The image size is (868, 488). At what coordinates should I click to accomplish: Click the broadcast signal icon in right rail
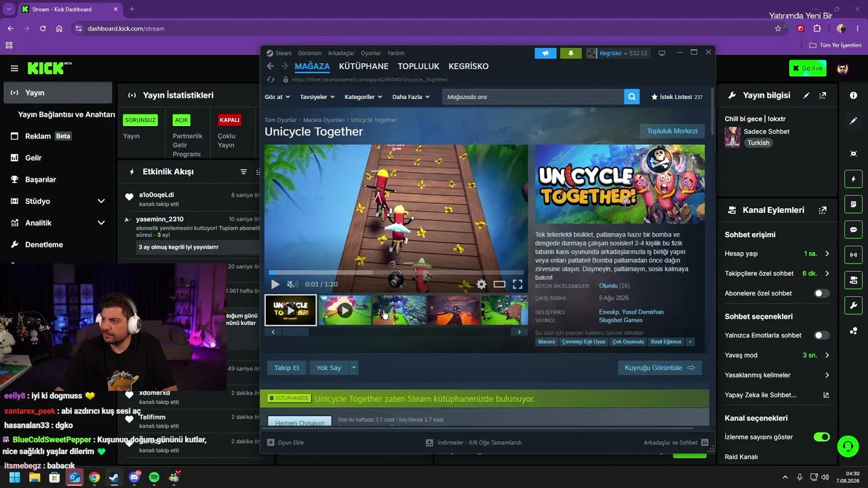pyautogui.click(x=853, y=255)
